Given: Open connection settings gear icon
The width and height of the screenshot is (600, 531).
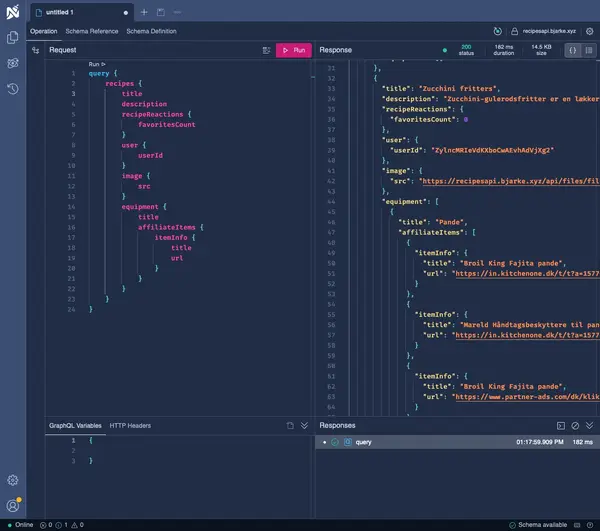Looking at the screenshot, I should pyautogui.click(x=590, y=31).
